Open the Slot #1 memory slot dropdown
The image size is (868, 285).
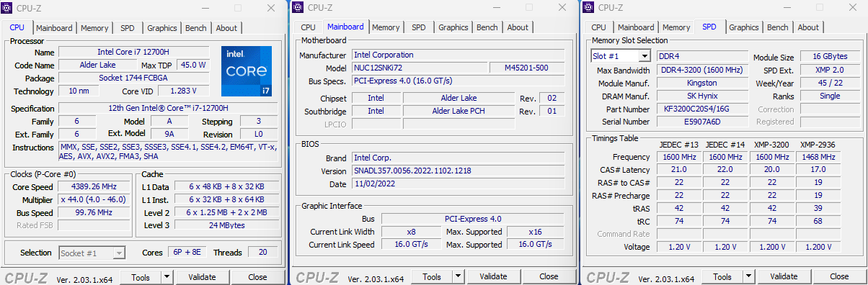(620, 56)
